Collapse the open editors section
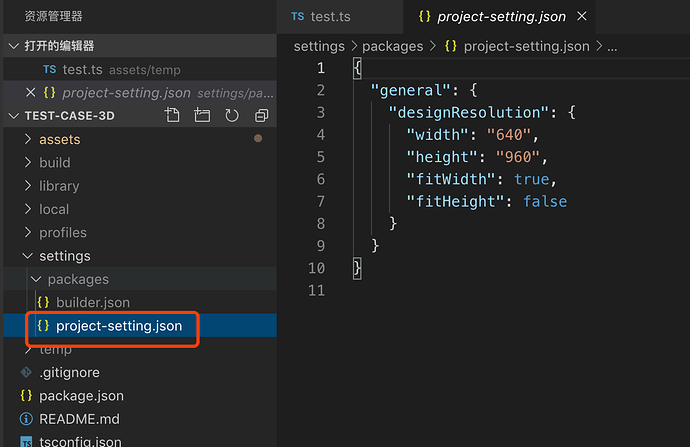 click(13, 46)
